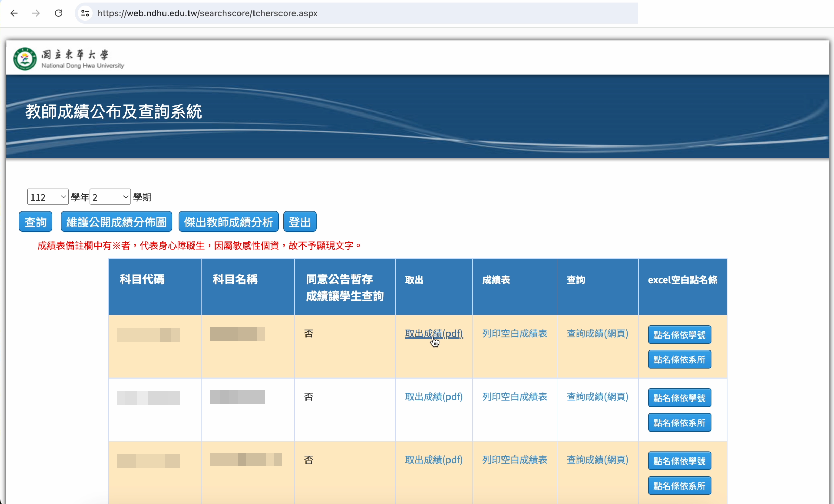Click the 否 value in first row
This screenshot has width=834, height=504.
tap(309, 333)
